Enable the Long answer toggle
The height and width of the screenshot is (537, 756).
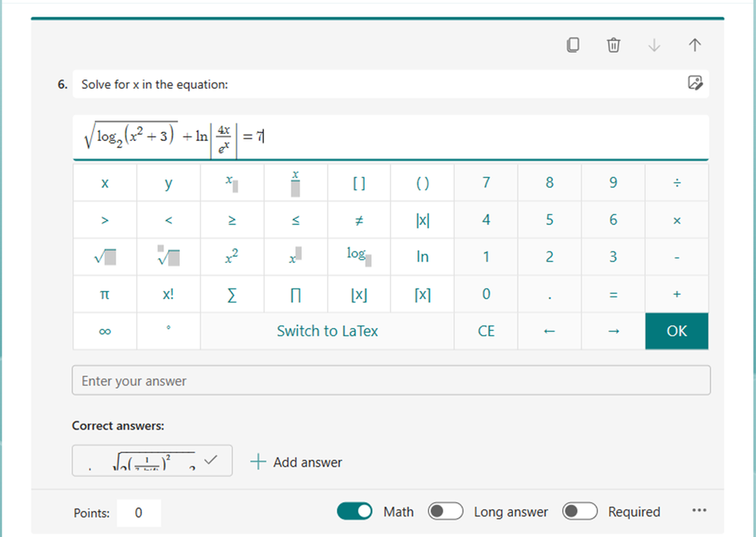(446, 511)
